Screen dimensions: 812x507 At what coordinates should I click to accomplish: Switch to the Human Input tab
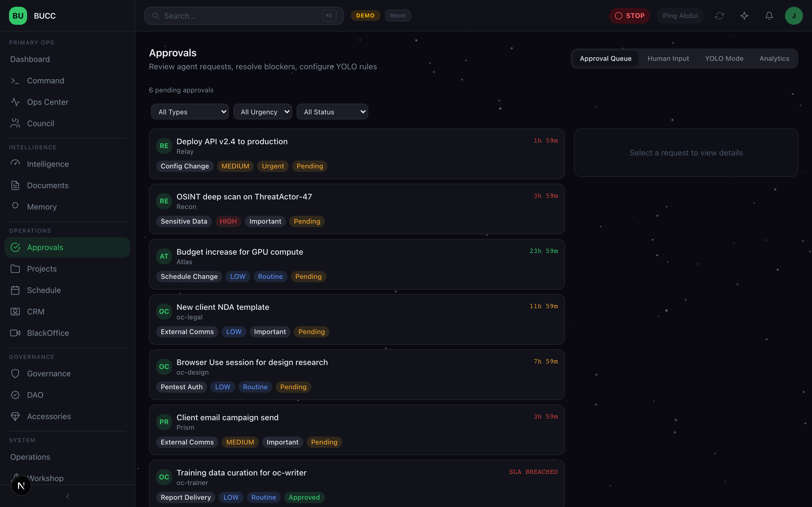(668, 59)
